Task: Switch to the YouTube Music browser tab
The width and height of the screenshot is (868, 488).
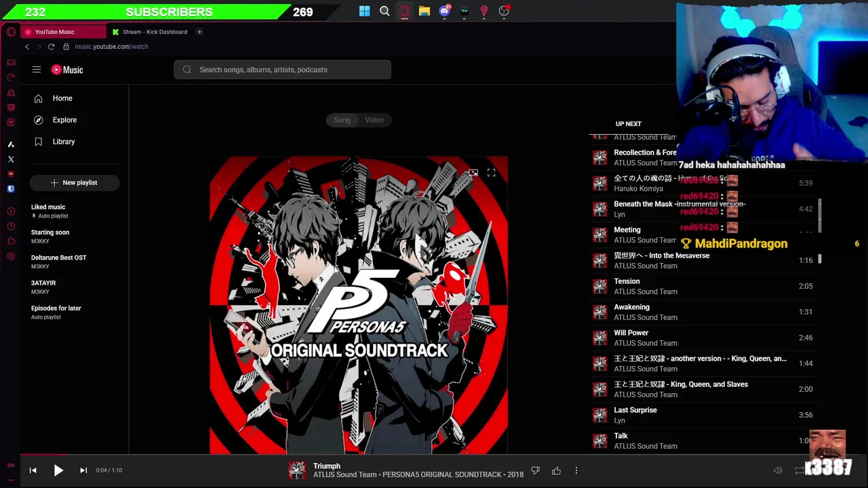Action: pyautogui.click(x=62, y=32)
